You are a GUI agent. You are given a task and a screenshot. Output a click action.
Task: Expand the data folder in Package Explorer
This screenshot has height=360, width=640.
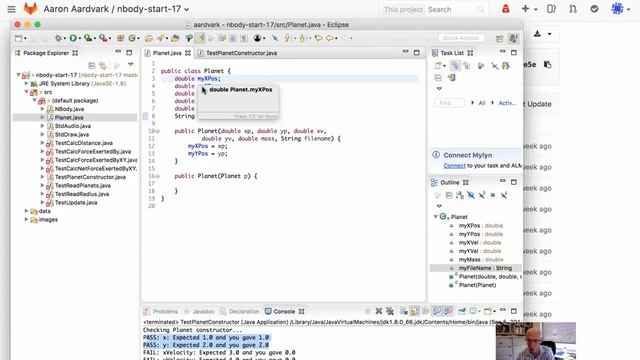[x=27, y=211]
